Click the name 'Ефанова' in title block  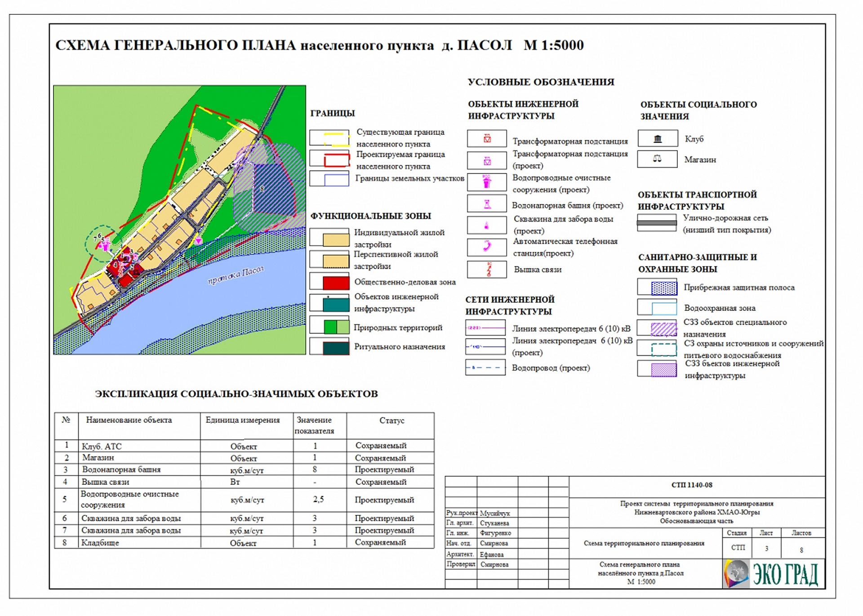point(491,554)
